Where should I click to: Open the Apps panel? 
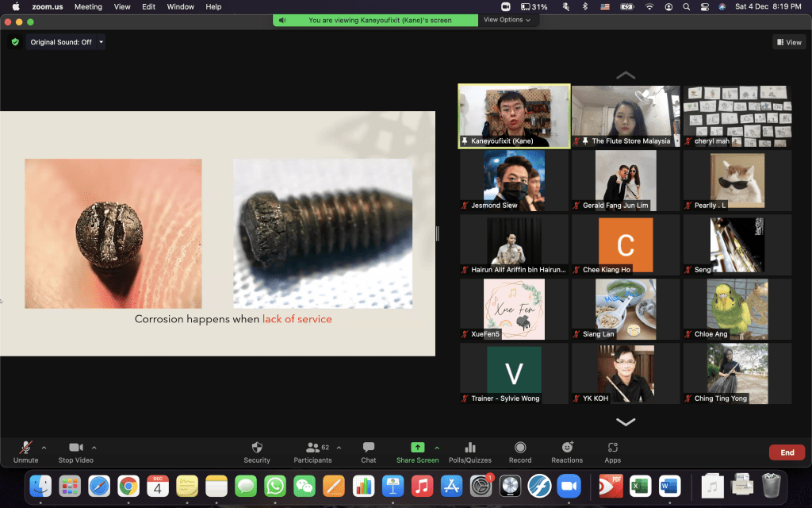(612, 448)
